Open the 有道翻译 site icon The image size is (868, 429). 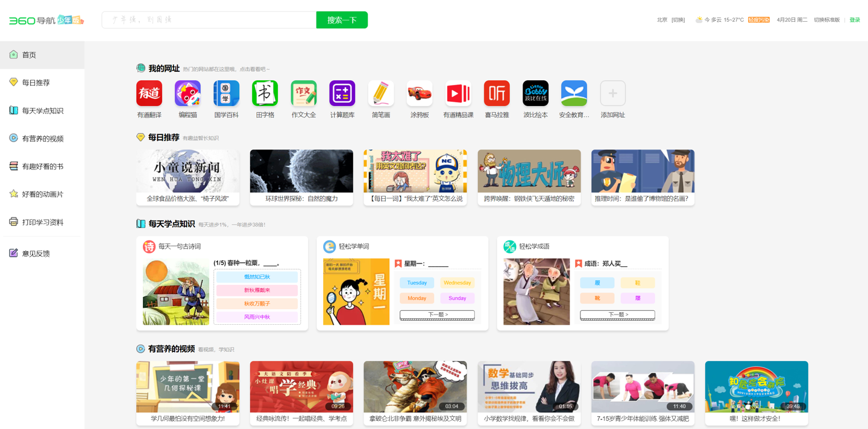tap(149, 93)
